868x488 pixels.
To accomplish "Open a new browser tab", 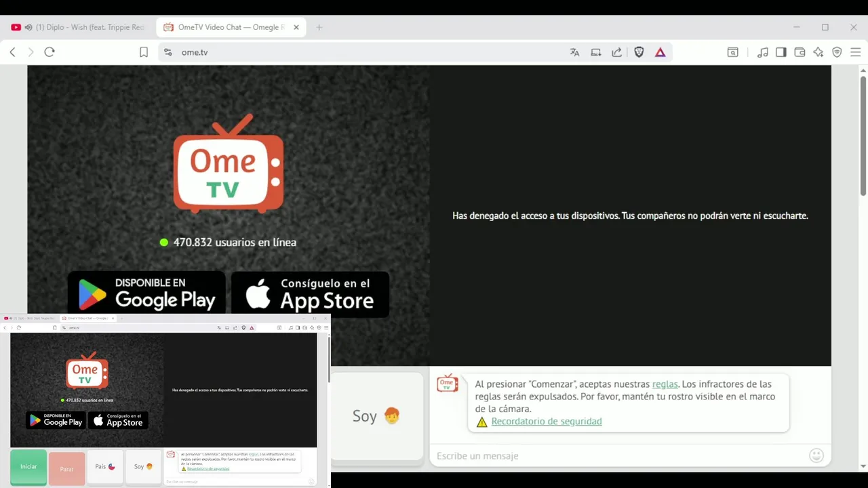I will pyautogui.click(x=319, y=27).
